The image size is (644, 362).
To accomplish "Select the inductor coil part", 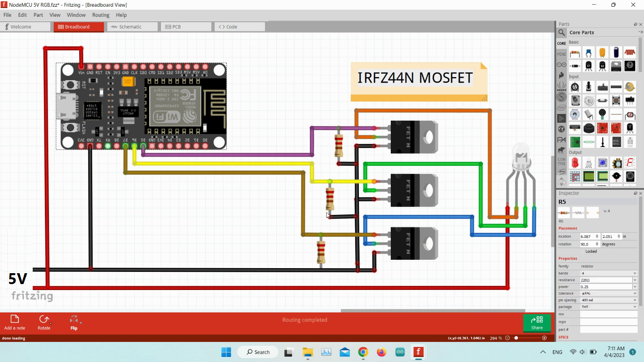I will pos(630,53).
